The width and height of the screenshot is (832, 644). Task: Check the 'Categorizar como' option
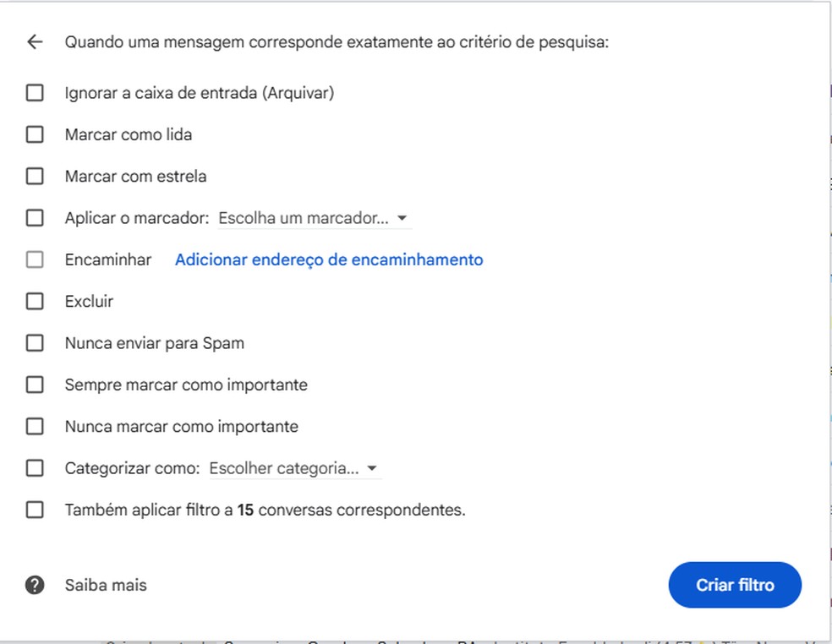[34, 467]
